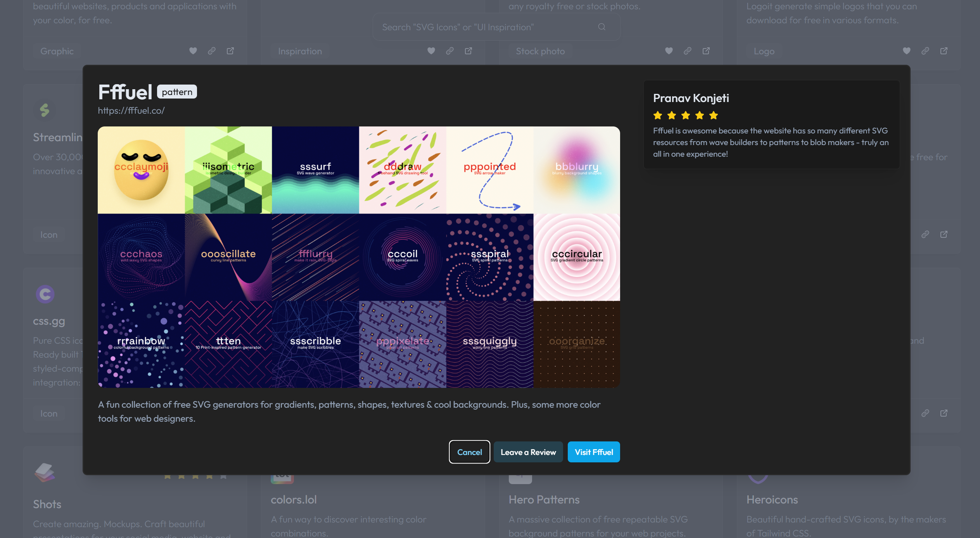Click the chain link icon on the Logo card
Image resolution: width=980 pixels, height=538 pixels.
pos(925,51)
